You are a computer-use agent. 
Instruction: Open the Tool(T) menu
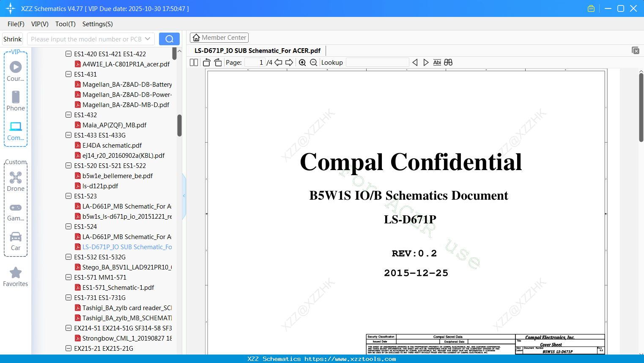click(66, 24)
